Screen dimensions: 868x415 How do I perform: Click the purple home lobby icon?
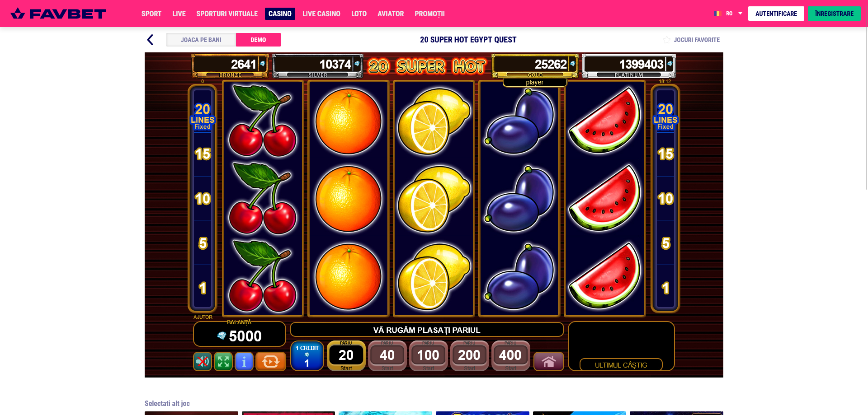548,361
